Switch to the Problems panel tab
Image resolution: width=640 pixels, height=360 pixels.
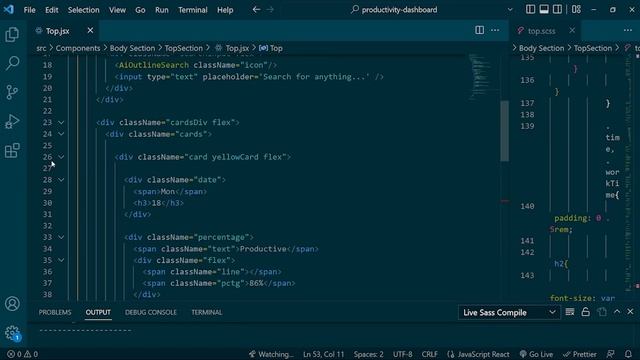coord(55,312)
